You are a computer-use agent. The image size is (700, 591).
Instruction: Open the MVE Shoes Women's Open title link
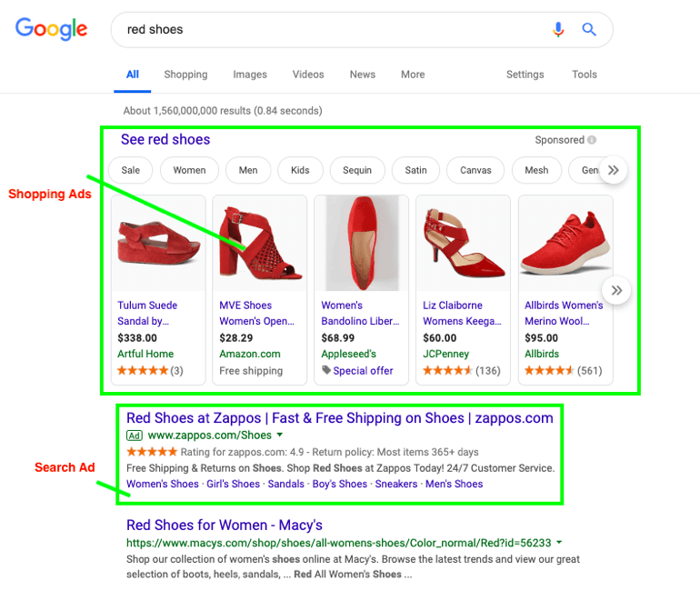256,313
